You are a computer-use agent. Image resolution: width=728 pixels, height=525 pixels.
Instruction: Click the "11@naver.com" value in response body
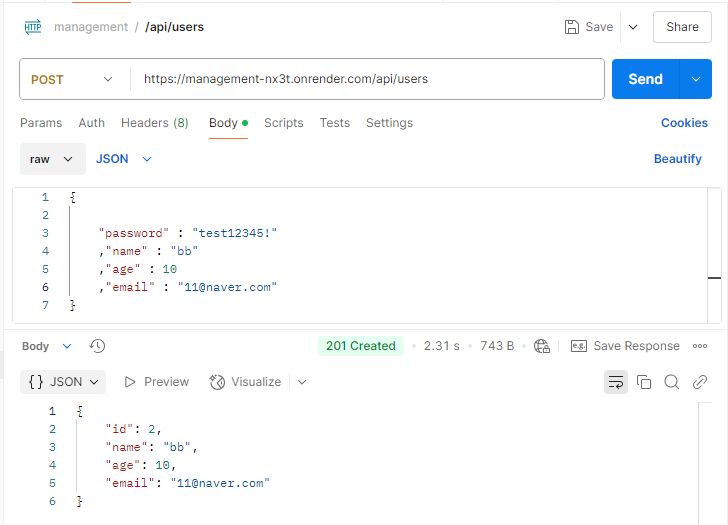[x=220, y=483]
